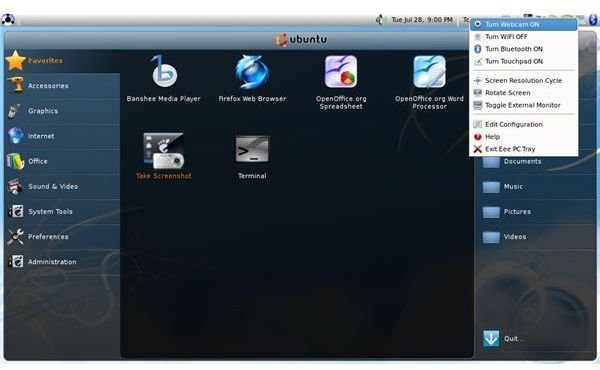The height and width of the screenshot is (370, 600).
Task: Open Edit Configuration entry
Action: [523, 124]
